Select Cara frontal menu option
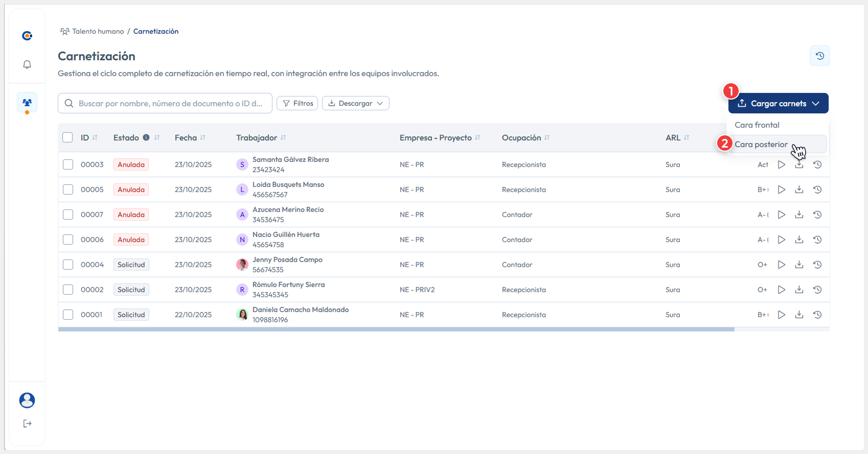 [x=757, y=125]
